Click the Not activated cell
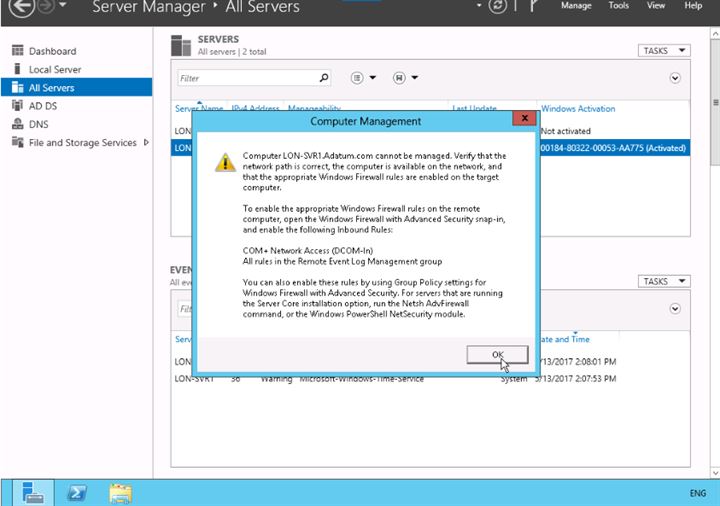Viewport: 720px width, 506px height. 565,131
